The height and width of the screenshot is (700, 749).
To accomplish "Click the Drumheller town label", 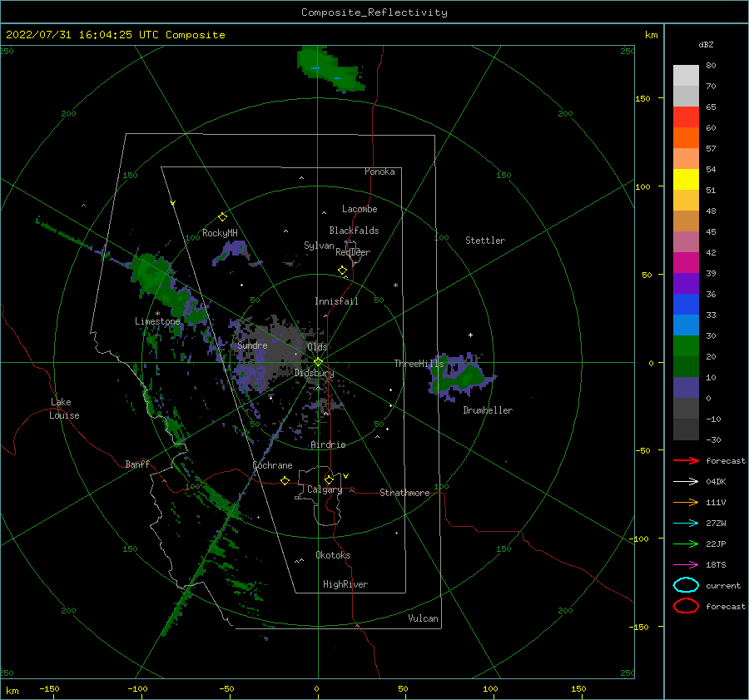I will tap(488, 410).
